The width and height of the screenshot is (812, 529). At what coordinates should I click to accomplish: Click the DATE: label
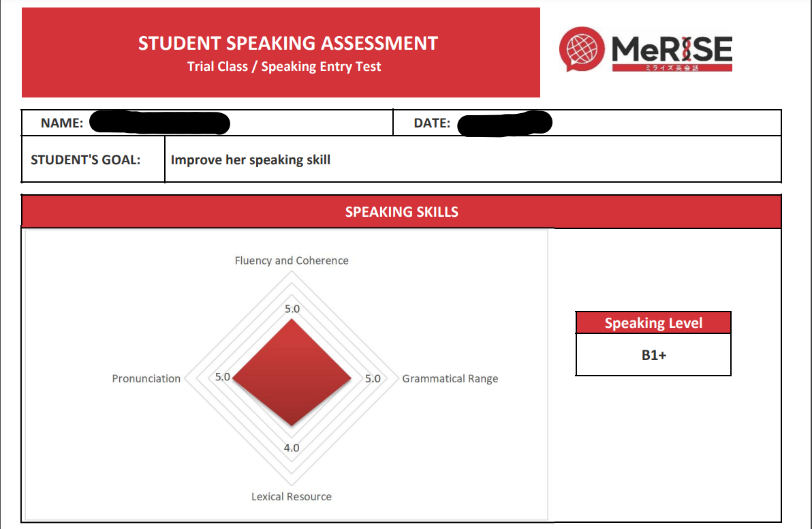pyautogui.click(x=432, y=123)
